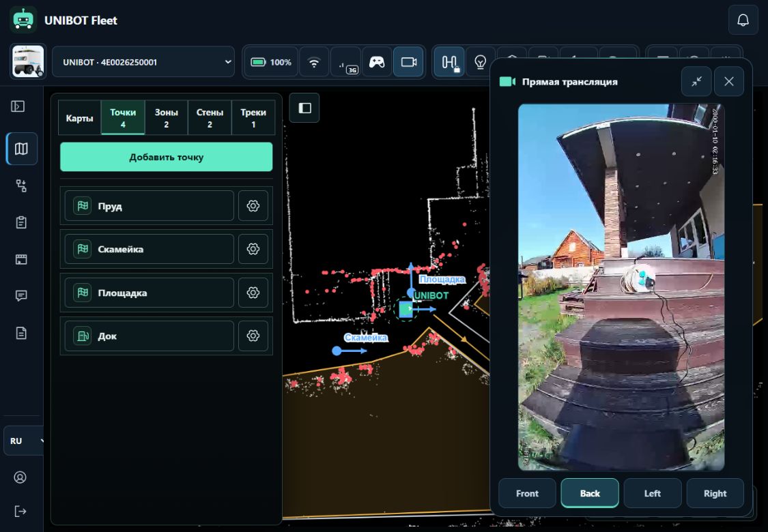Viewport: 768px width, 532px height.
Task: Select the Скамейка point in list
Action: 150,249
